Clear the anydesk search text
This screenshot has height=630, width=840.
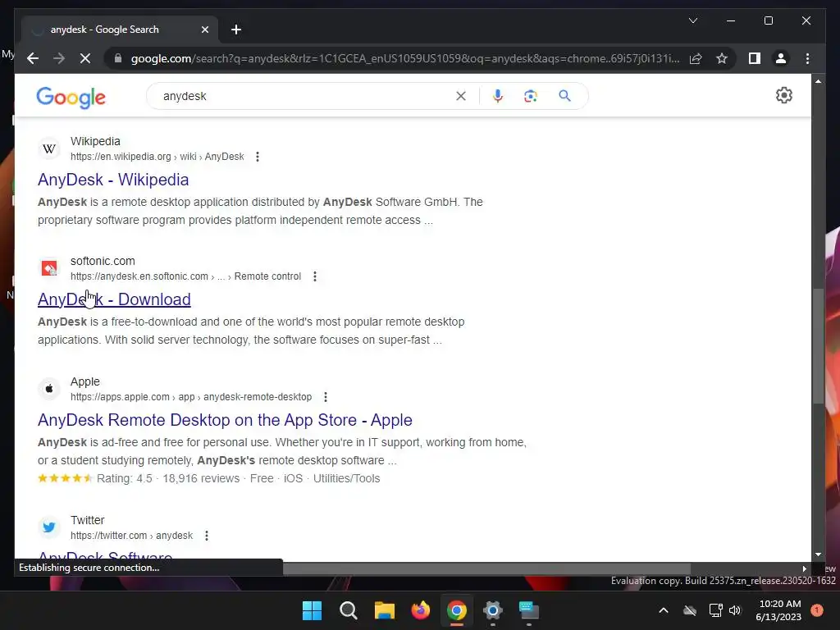click(461, 97)
